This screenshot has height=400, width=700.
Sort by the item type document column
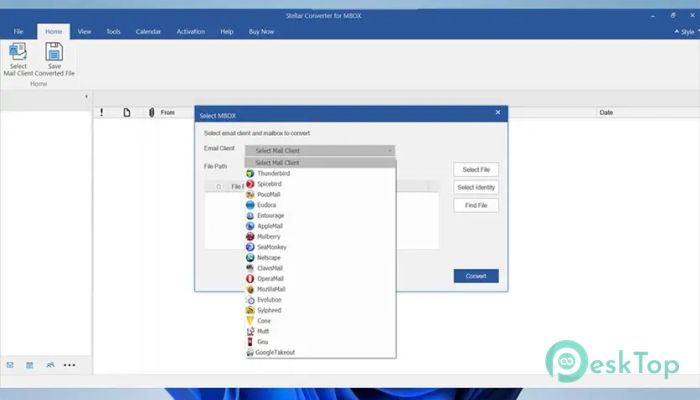(x=127, y=112)
